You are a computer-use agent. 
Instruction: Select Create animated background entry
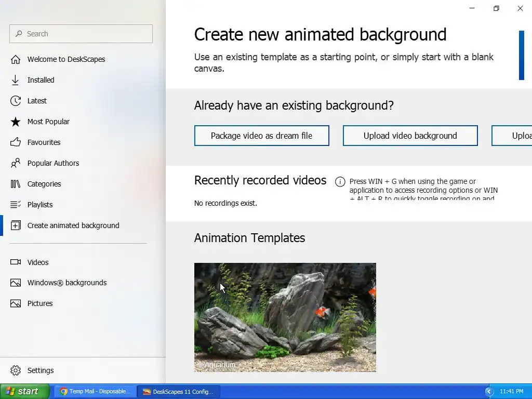coord(73,225)
